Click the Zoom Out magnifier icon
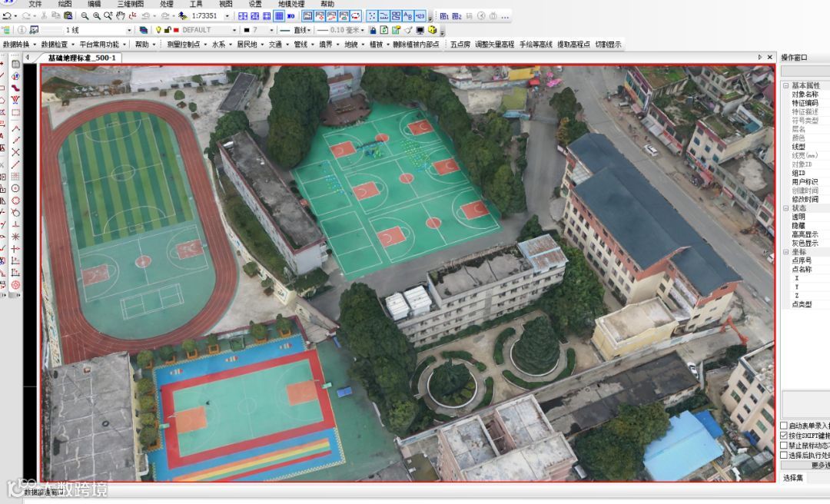830x504 pixels. click(85, 16)
